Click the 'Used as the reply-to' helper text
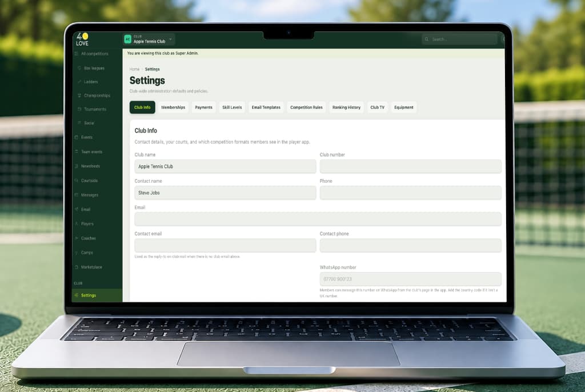The width and height of the screenshot is (585, 392). pyautogui.click(x=187, y=257)
